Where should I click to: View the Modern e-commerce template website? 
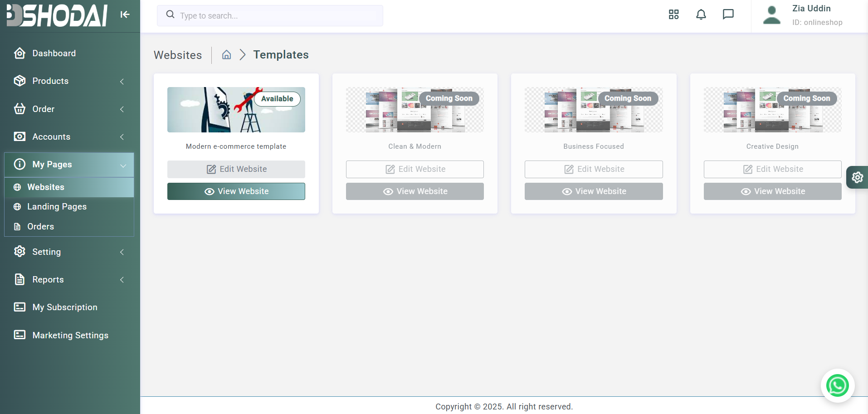pos(236,191)
